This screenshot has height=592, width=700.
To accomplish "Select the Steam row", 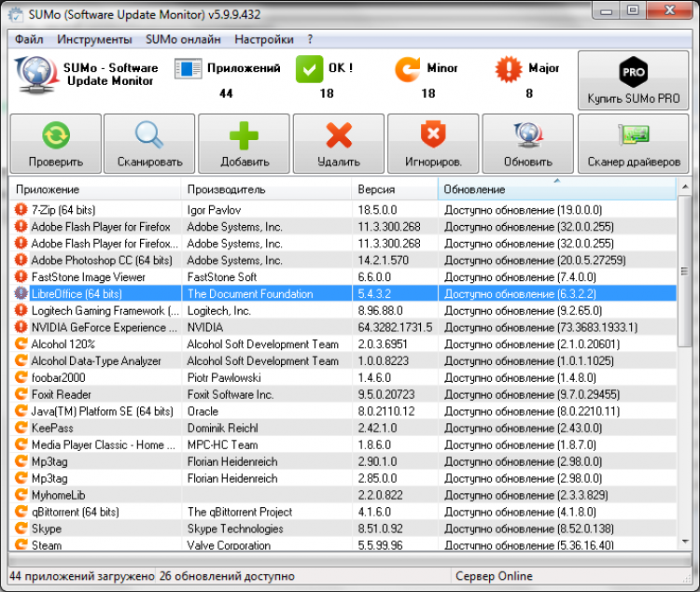I will pyautogui.click(x=343, y=544).
